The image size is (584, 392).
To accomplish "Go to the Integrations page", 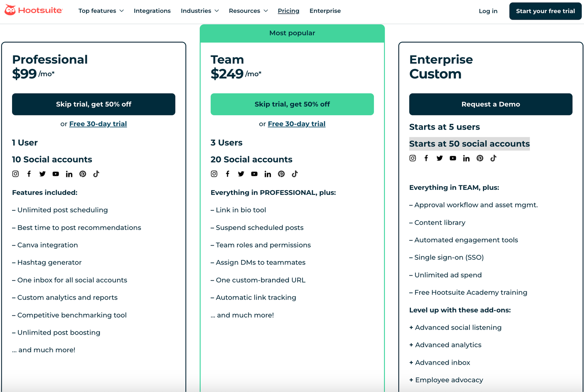I will [152, 11].
